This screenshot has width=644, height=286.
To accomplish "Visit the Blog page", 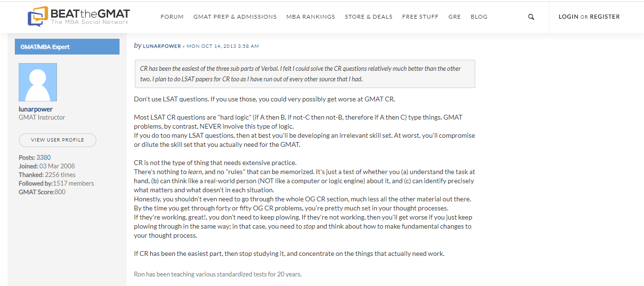I will tap(479, 17).
